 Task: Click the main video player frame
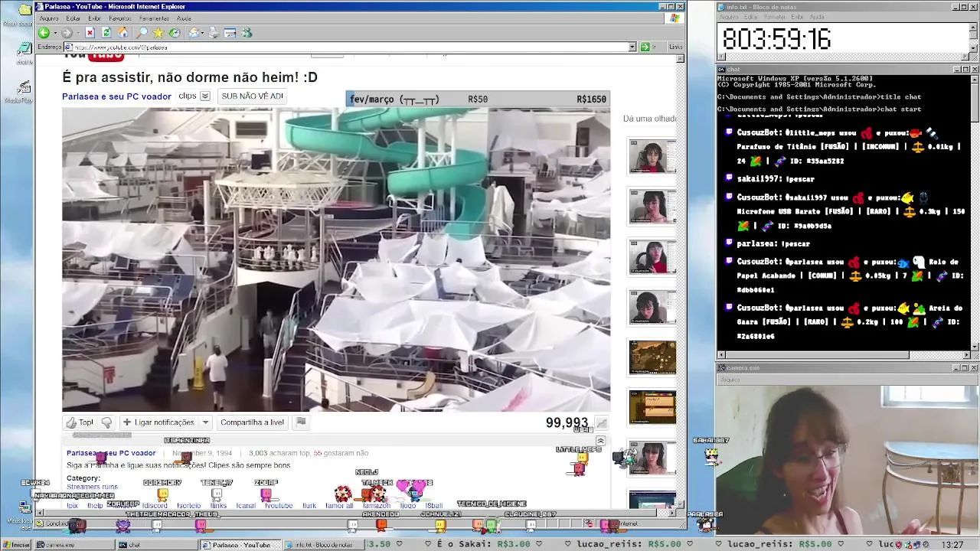(x=336, y=259)
